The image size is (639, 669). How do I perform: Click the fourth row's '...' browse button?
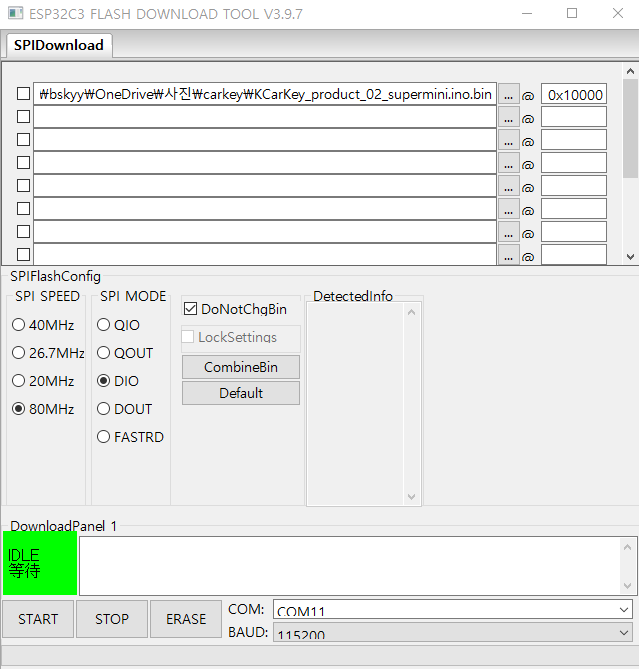508,163
